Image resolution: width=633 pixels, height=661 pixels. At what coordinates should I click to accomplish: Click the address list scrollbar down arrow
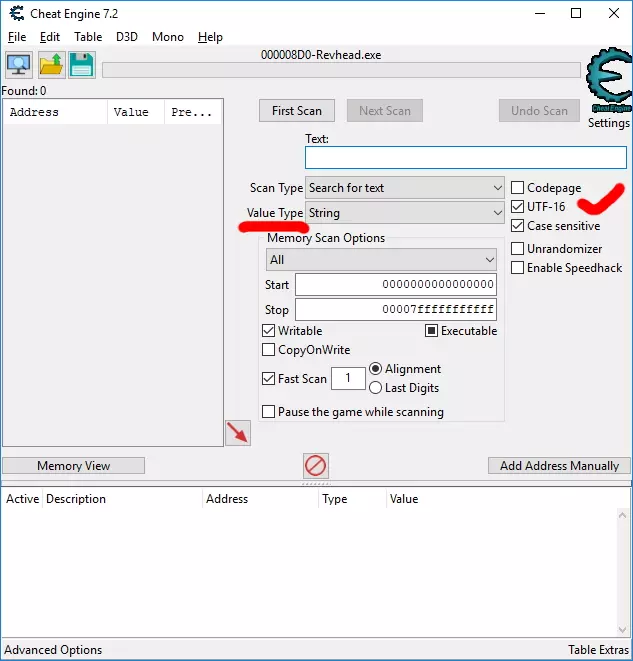622,630
